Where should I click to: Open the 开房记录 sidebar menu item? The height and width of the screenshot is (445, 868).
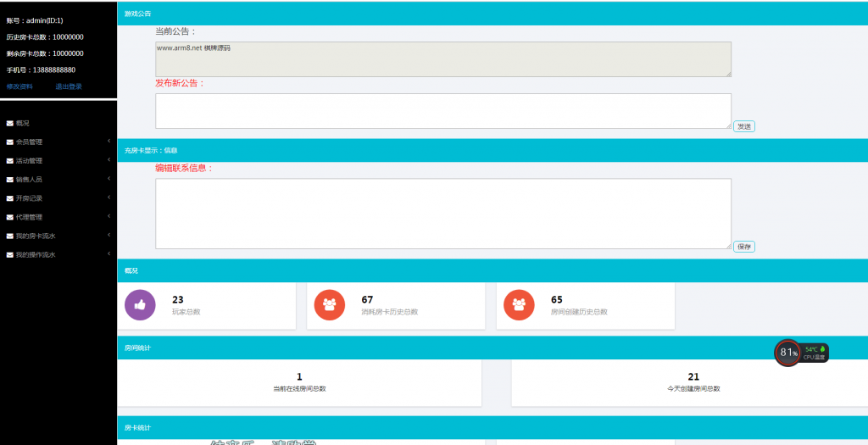pos(58,198)
